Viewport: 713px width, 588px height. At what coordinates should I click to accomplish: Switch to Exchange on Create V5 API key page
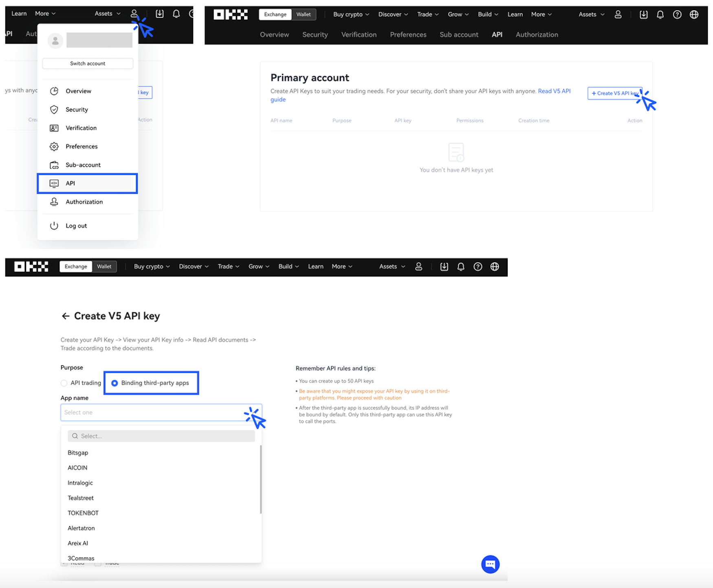click(76, 267)
